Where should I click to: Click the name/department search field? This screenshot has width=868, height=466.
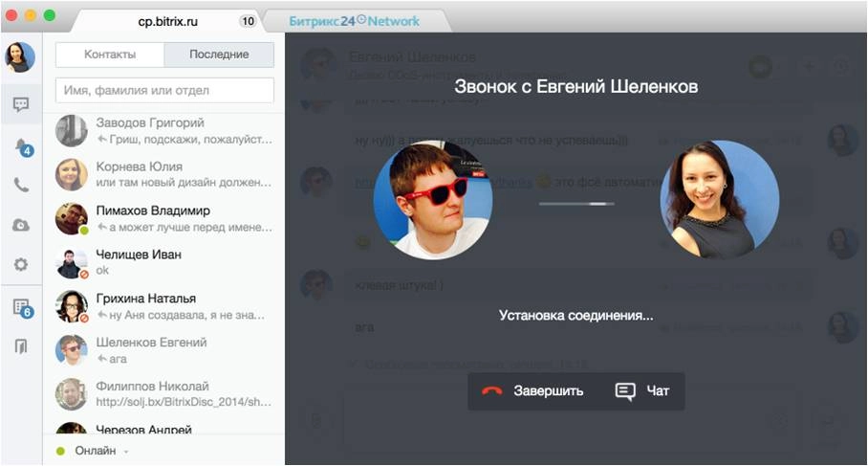coord(164,91)
